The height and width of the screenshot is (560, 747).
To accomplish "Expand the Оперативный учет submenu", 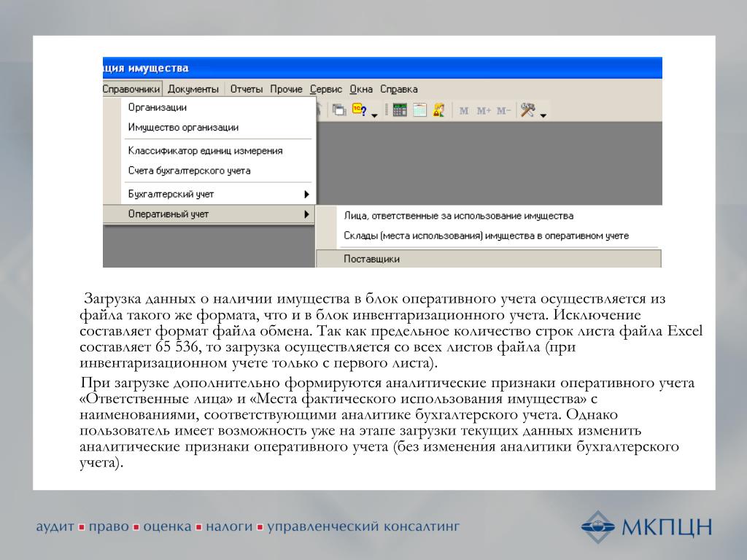I will tap(209, 214).
